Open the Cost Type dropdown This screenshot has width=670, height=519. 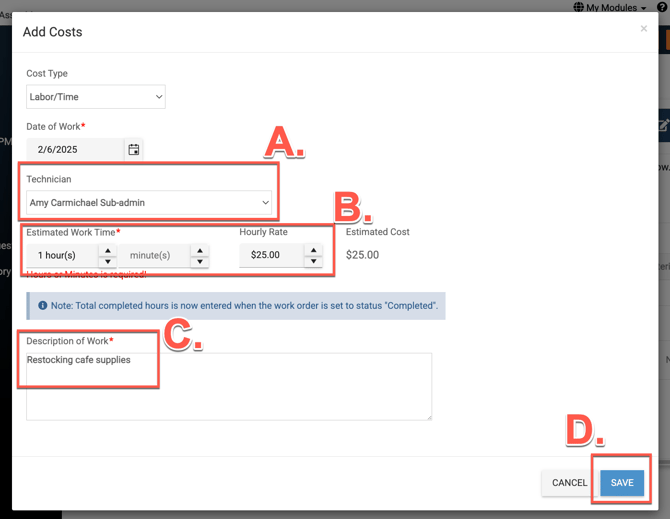click(96, 97)
